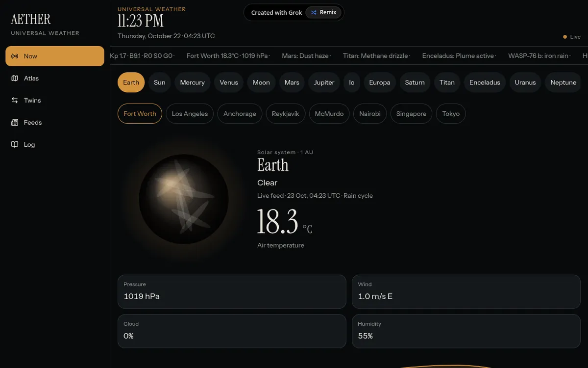Click the Pressure 1019 hPa card
The width and height of the screenshot is (588, 368).
pos(232,291)
